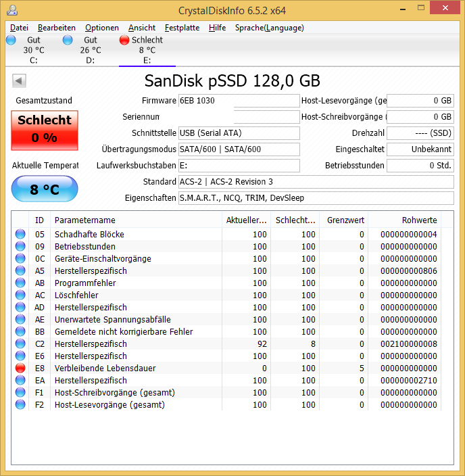Image resolution: width=465 pixels, height=476 pixels.
Task: Click the Firmware field 6EB 1030
Action: pyautogui.click(x=239, y=101)
